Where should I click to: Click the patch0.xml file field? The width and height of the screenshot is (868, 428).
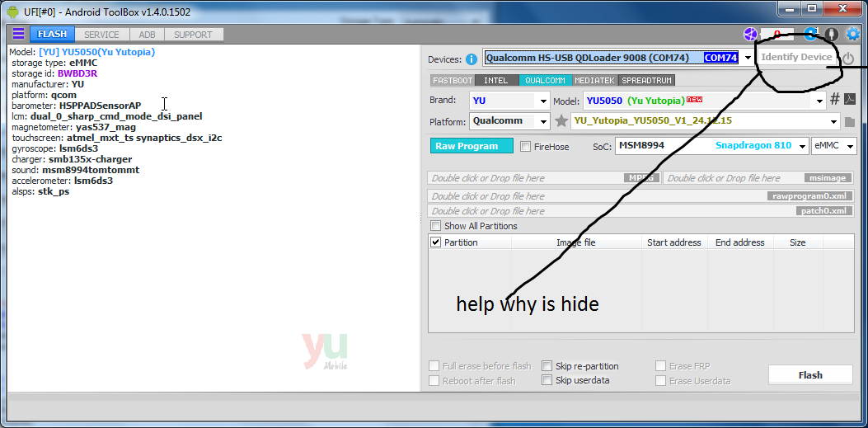tap(640, 211)
